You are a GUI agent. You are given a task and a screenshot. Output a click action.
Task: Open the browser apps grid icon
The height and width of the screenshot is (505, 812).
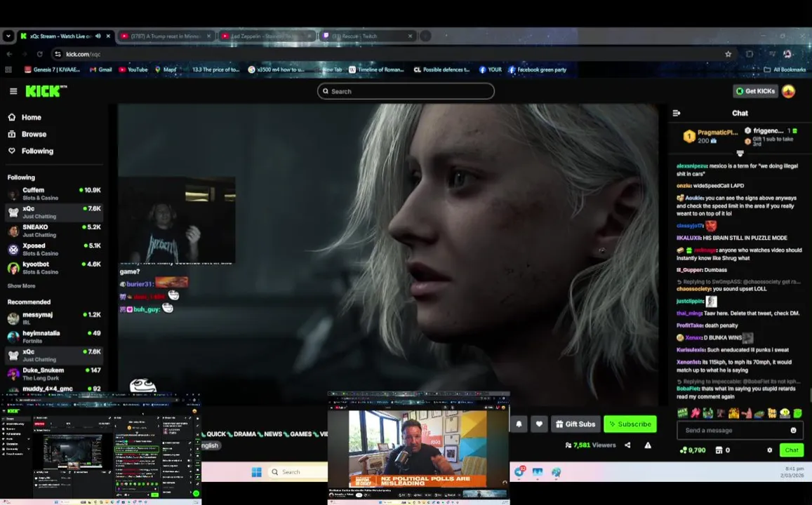[8, 69]
